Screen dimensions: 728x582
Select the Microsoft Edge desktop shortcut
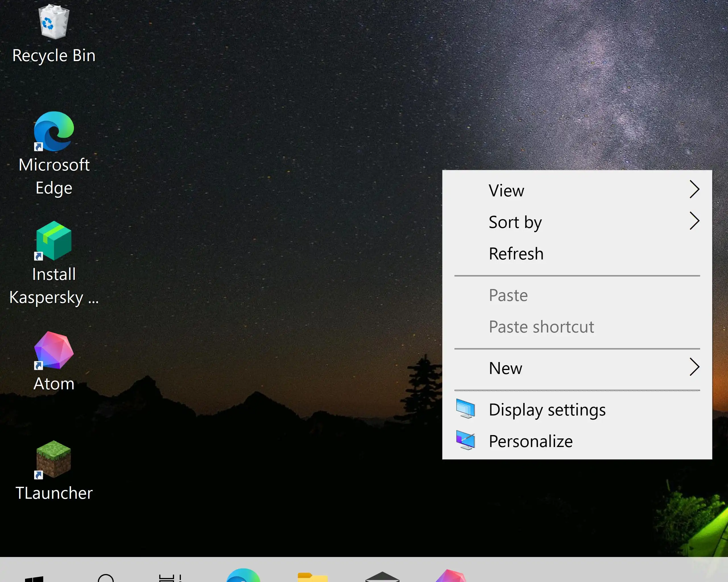click(x=54, y=132)
